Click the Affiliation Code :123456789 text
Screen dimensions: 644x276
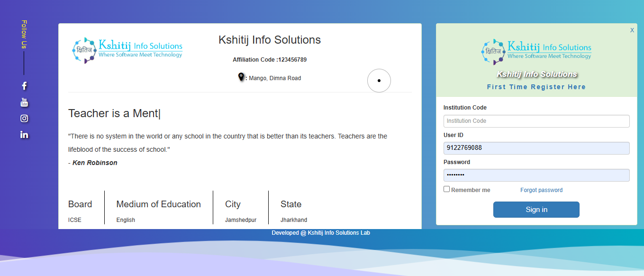tap(270, 60)
